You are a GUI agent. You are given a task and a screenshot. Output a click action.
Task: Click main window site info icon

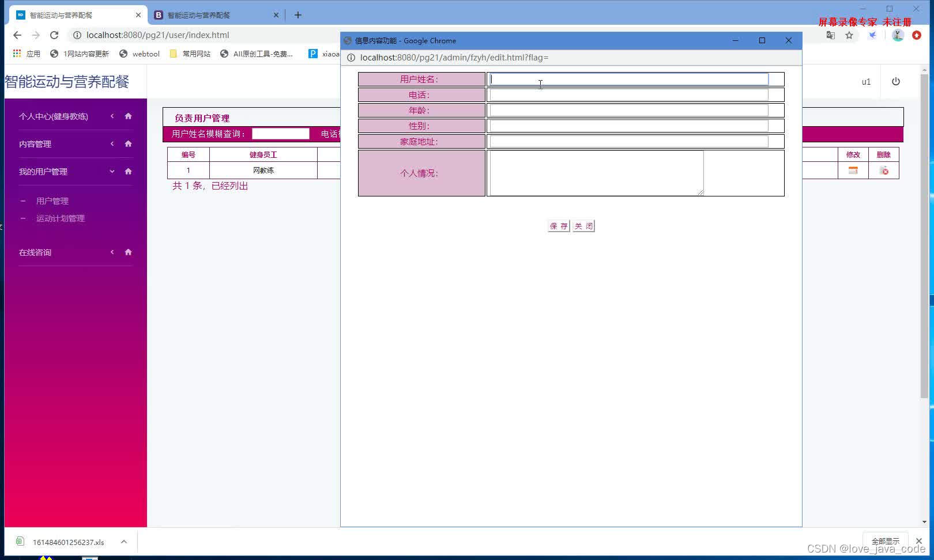pos(77,35)
